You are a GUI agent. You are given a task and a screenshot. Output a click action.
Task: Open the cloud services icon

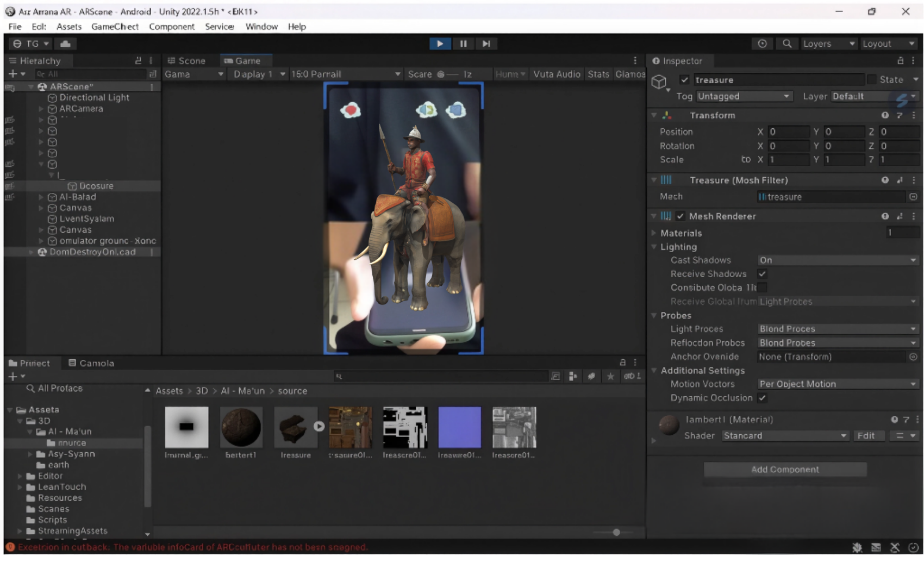pos(65,43)
